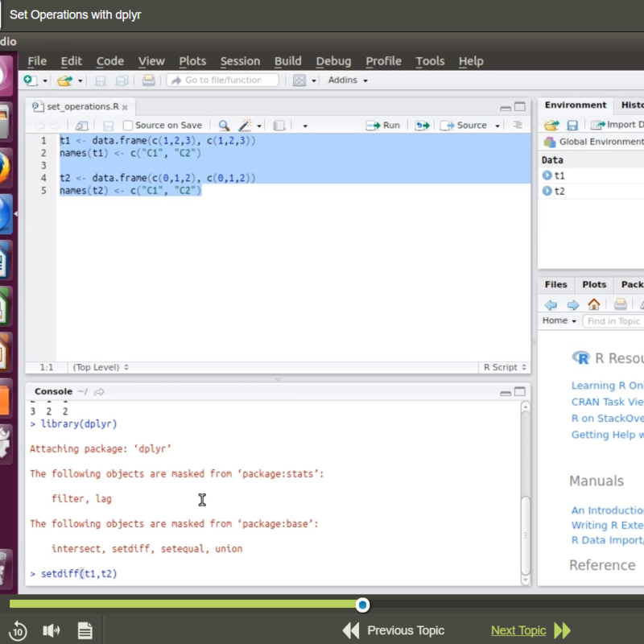
Task: Click the Open File folder icon
Action: [x=65, y=80]
